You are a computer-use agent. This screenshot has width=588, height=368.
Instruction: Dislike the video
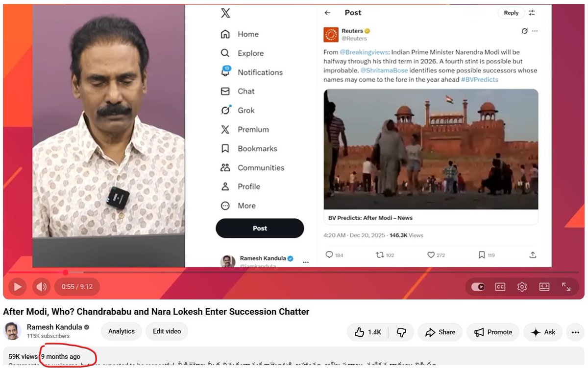click(401, 332)
